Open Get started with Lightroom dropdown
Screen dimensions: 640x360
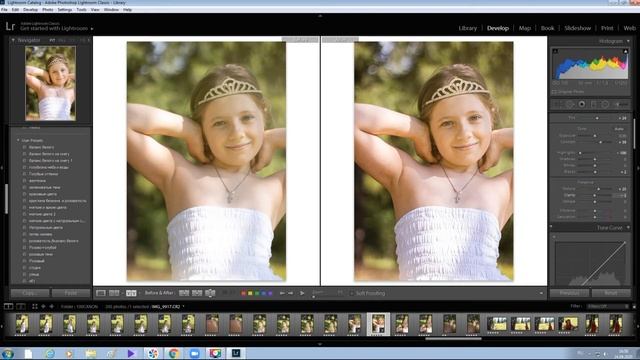coord(92,29)
